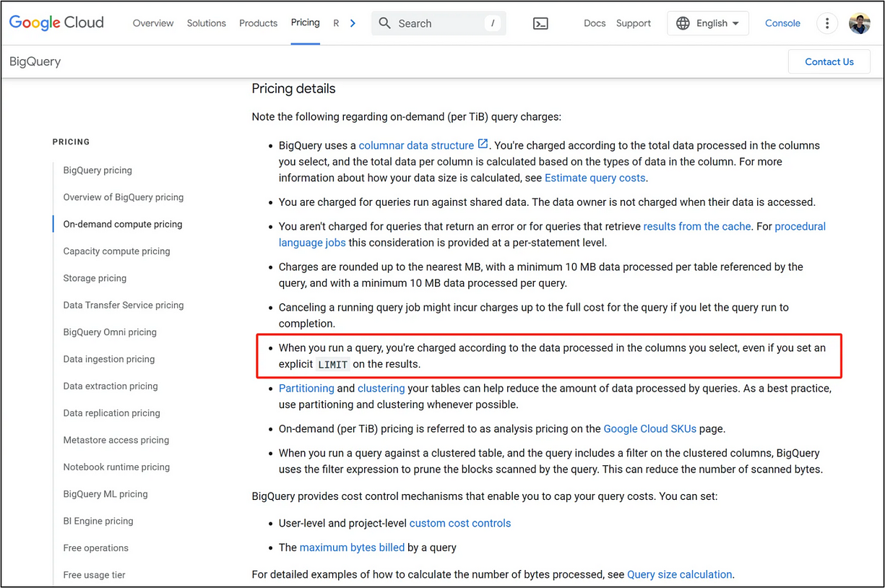The width and height of the screenshot is (885, 588).
Task: Open the Partitioning link
Action: coord(306,388)
